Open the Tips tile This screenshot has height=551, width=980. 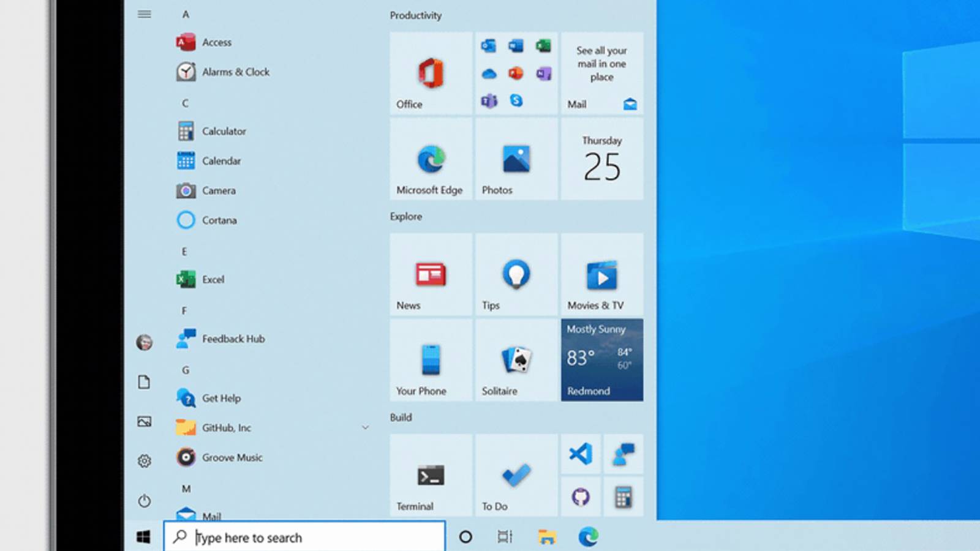click(x=516, y=274)
